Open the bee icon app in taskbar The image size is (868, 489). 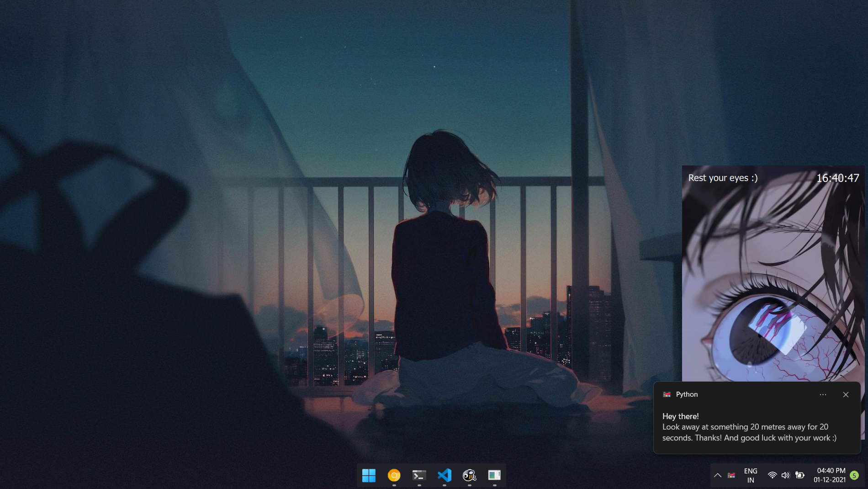pos(469,475)
